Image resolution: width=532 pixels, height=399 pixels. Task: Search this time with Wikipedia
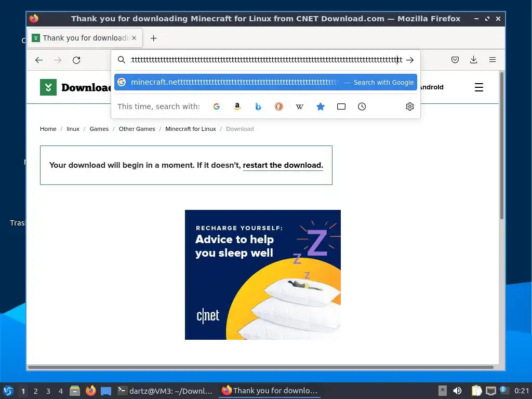[x=300, y=107]
